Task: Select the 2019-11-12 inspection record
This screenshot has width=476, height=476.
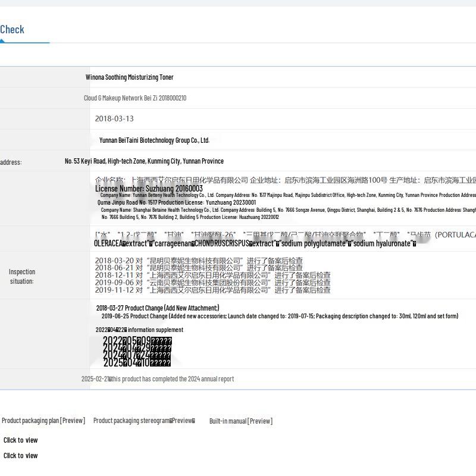Action: (212, 290)
